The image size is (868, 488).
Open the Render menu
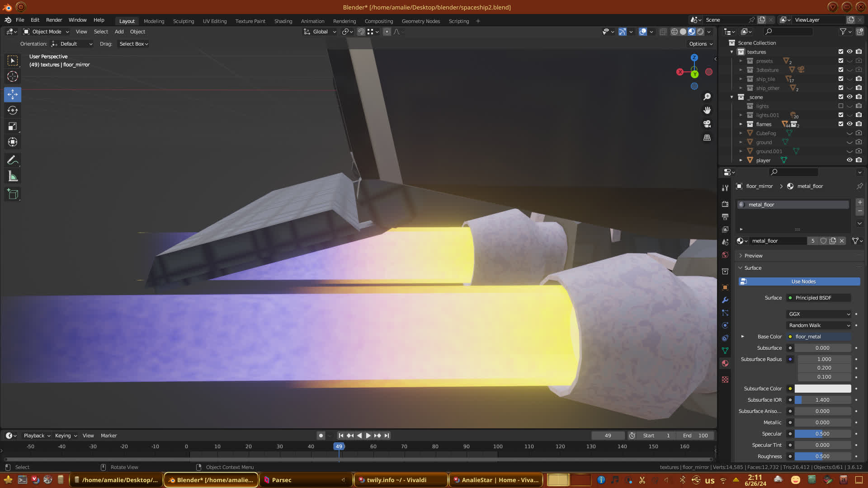[54, 20]
